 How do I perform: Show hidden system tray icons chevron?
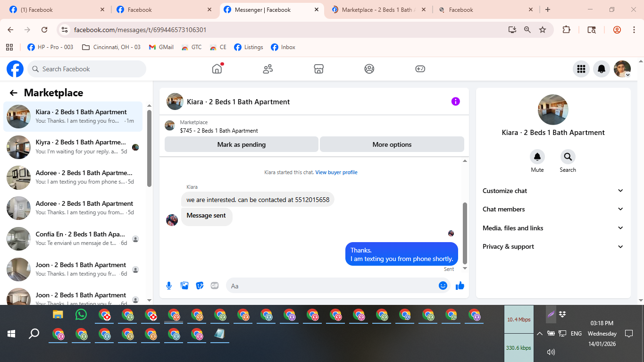coord(539,334)
